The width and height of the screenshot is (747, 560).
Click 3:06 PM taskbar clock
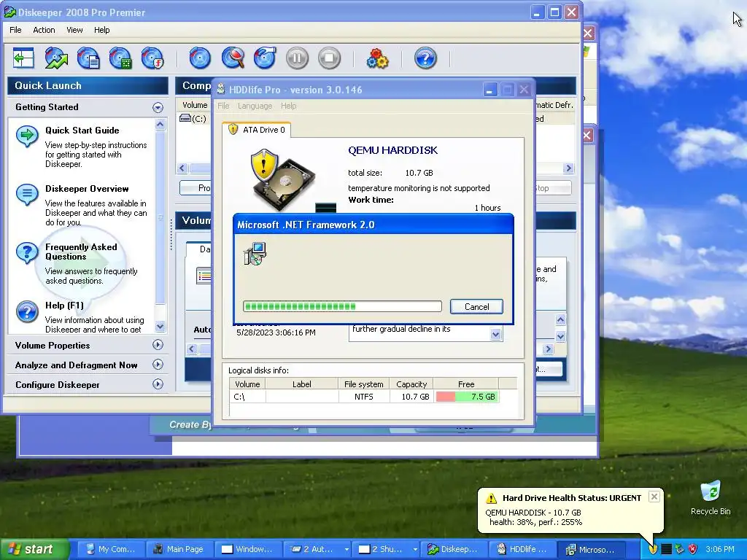[x=720, y=550]
